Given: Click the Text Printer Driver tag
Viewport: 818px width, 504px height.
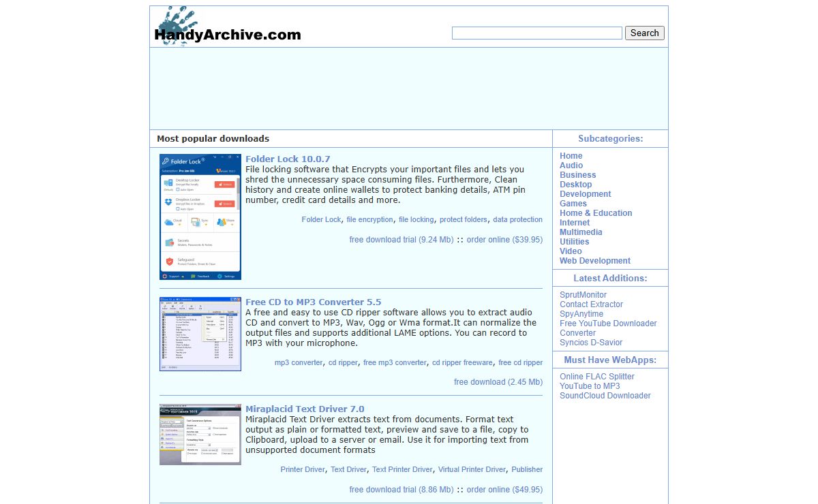Looking at the screenshot, I should [402, 469].
